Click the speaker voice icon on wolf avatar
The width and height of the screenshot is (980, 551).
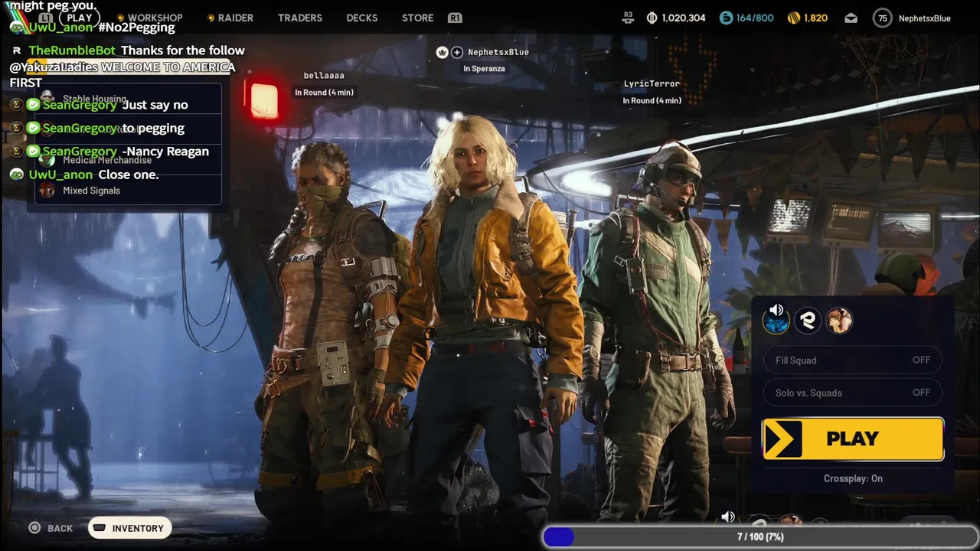(x=776, y=310)
